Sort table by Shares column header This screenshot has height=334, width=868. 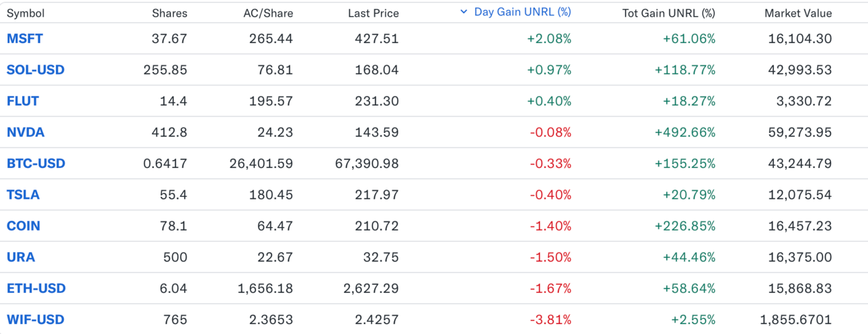tap(170, 13)
